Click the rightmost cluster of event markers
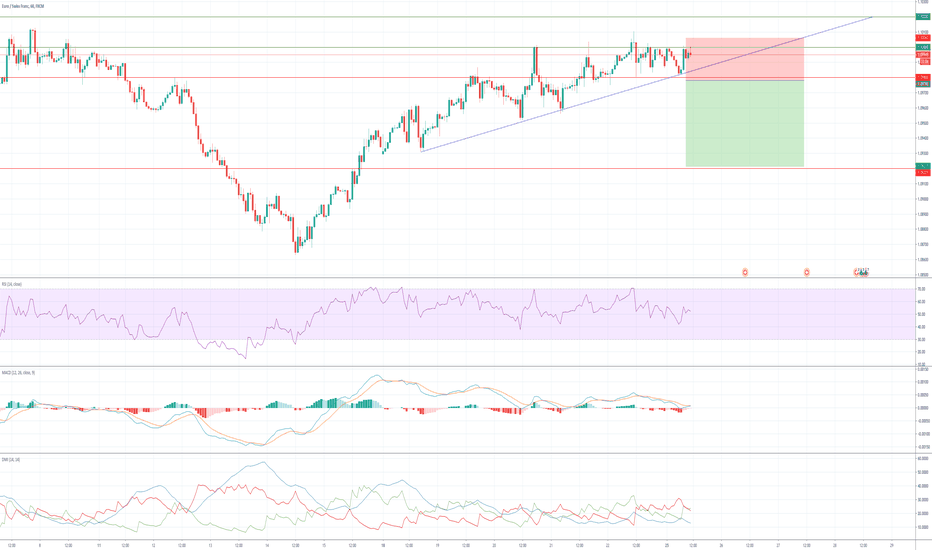Screen dimensions: 932x550 coord(860,271)
